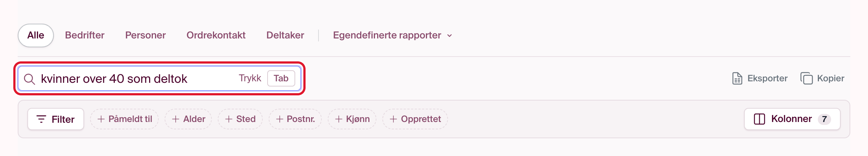Switch to the Bedrifter tab
Viewport: 868px width, 156px height.
coord(85,35)
